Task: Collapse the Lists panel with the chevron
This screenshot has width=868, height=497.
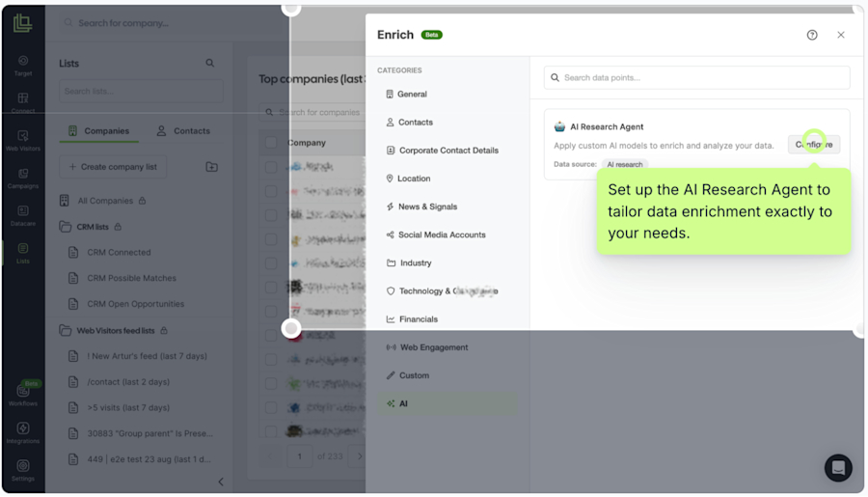Action: point(221,482)
